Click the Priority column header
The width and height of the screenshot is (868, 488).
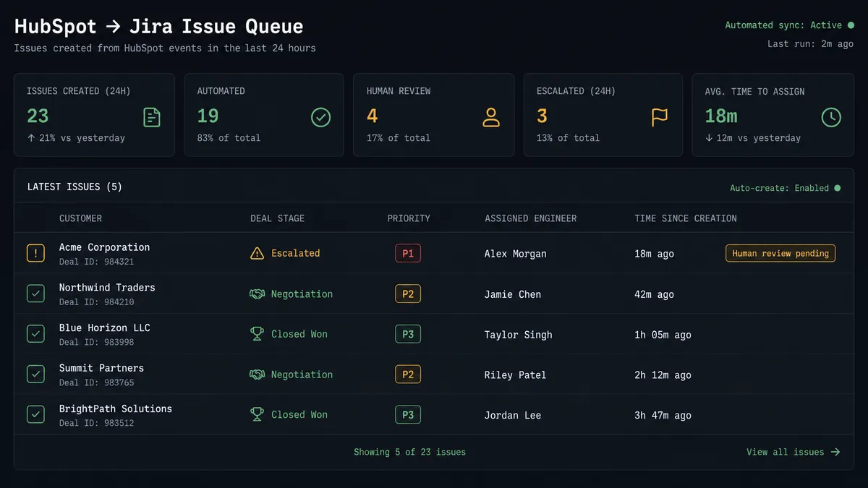coord(409,218)
